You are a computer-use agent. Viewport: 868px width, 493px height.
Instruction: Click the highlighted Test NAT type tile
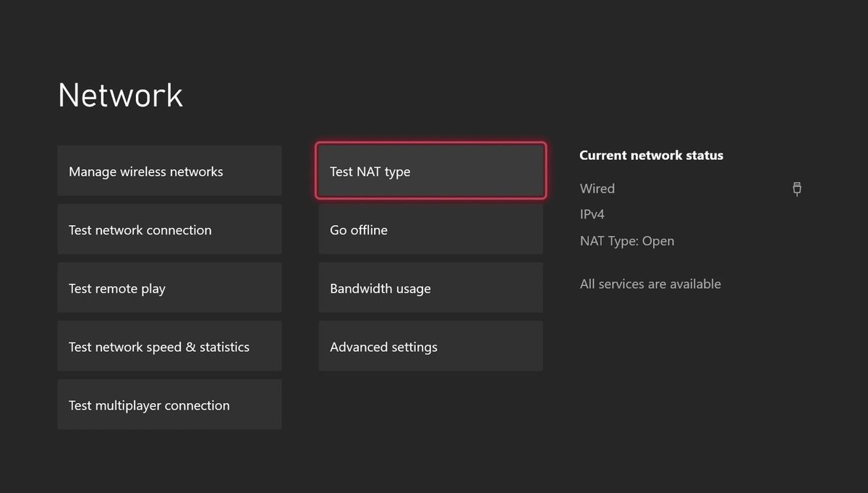[430, 172]
